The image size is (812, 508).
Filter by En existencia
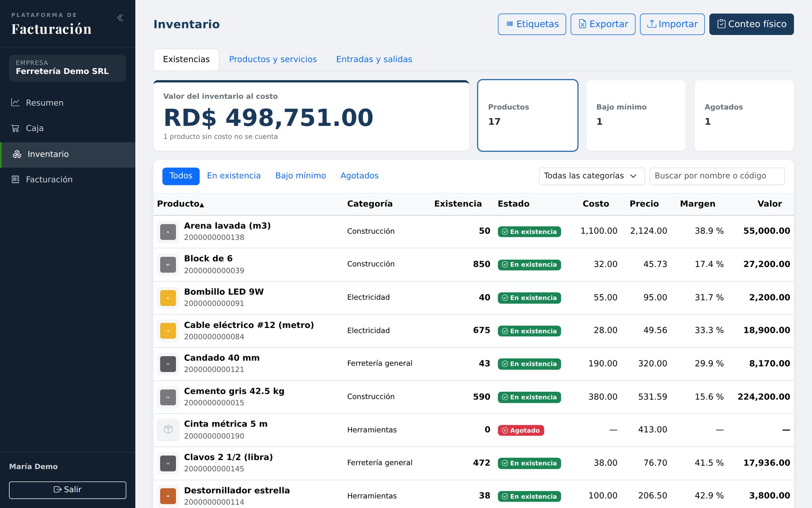pos(233,176)
